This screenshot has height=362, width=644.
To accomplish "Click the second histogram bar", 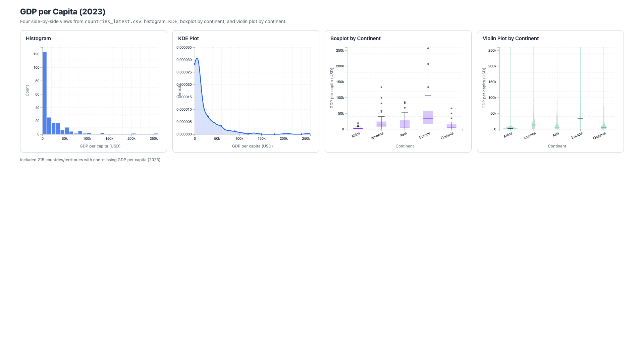I will click(x=49, y=126).
